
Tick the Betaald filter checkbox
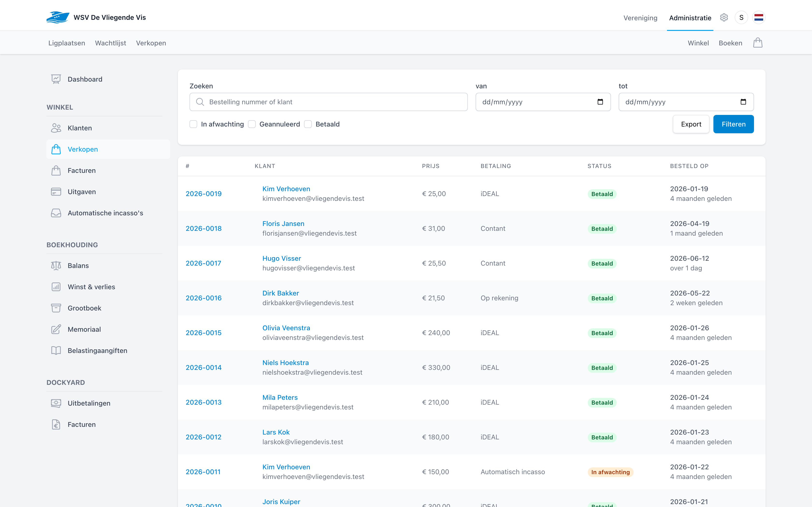[x=308, y=124]
